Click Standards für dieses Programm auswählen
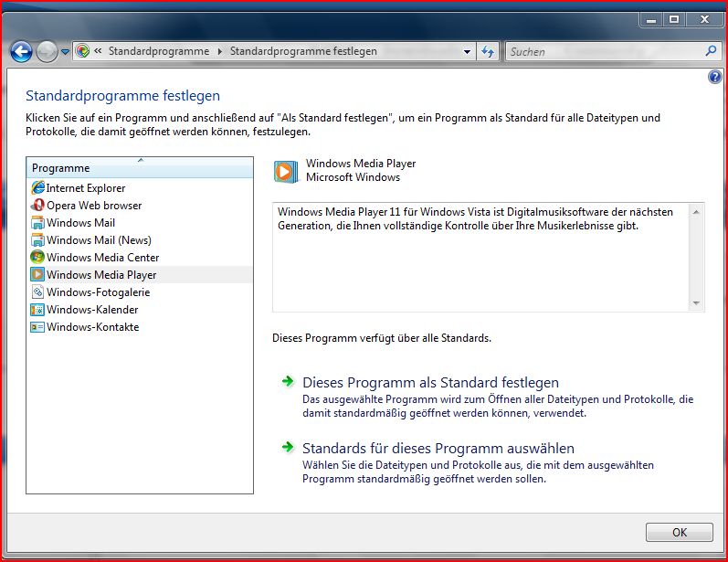The height and width of the screenshot is (562, 728). (x=438, y=448)
